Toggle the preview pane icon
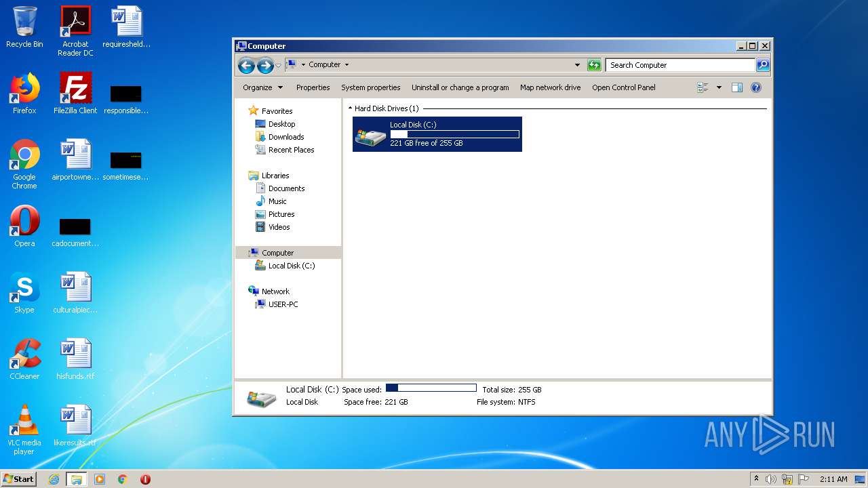This screenshot has height=488, width=868. [x=737, y=87]
